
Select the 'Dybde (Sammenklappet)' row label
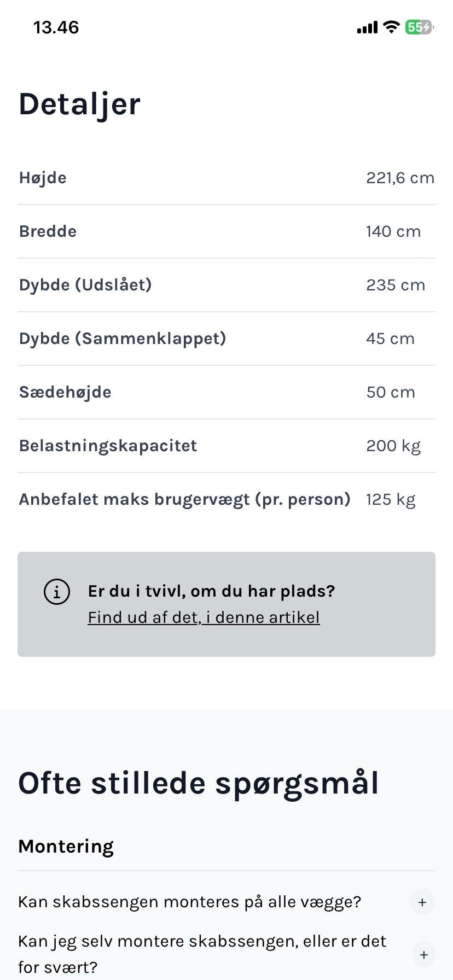[x=123, y=339]
